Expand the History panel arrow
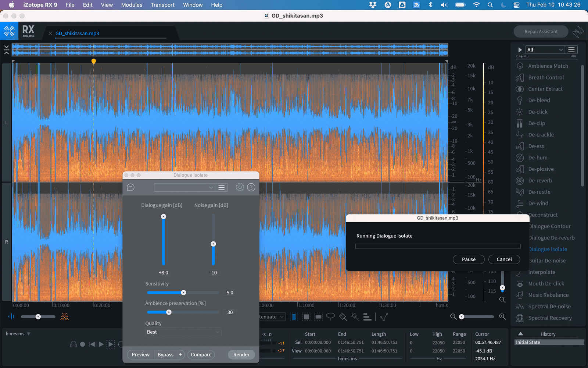Viewport: 588px width, 368px height. [x=520, y=334]
